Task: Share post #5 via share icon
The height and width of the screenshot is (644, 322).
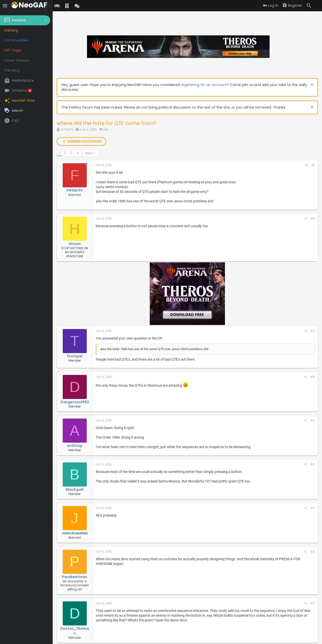Action: point(305,421)
